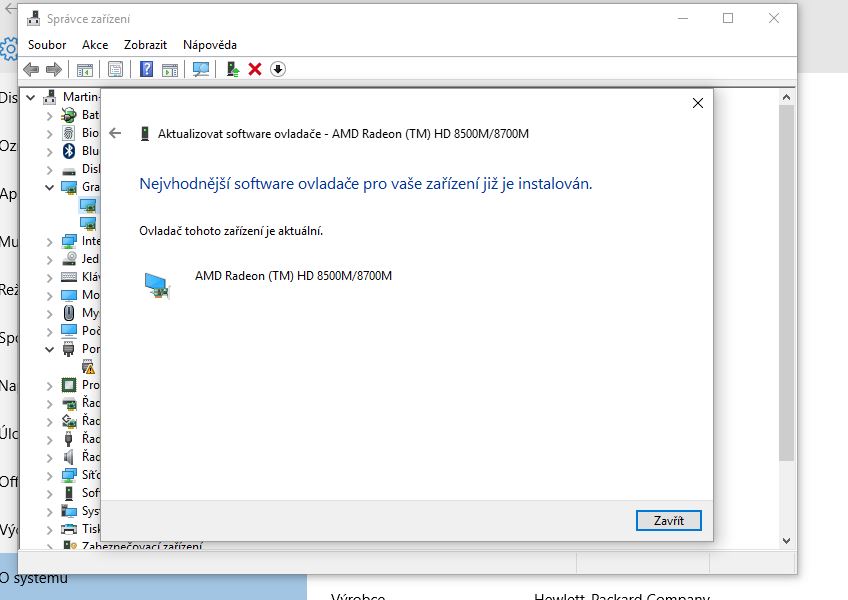The width and height of the screenshot is (848, 600).
Task: Click the device tree scrollbar up arrow
Action: coord(786,97)
